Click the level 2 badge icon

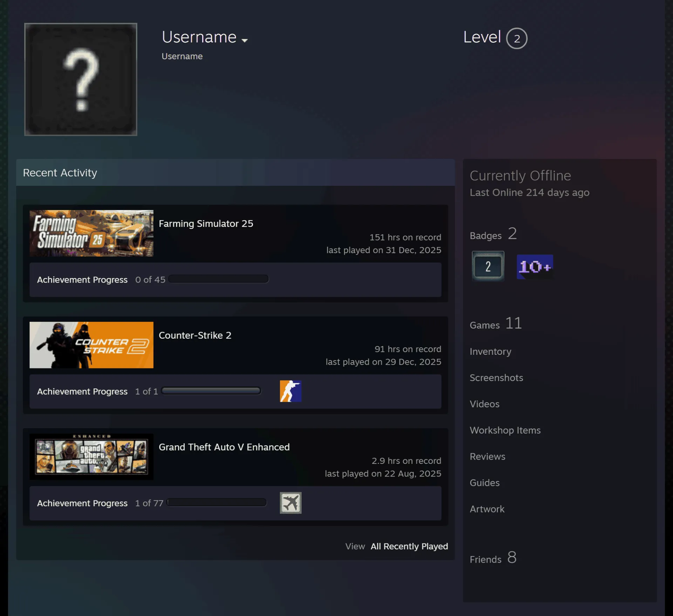[488, 266]
